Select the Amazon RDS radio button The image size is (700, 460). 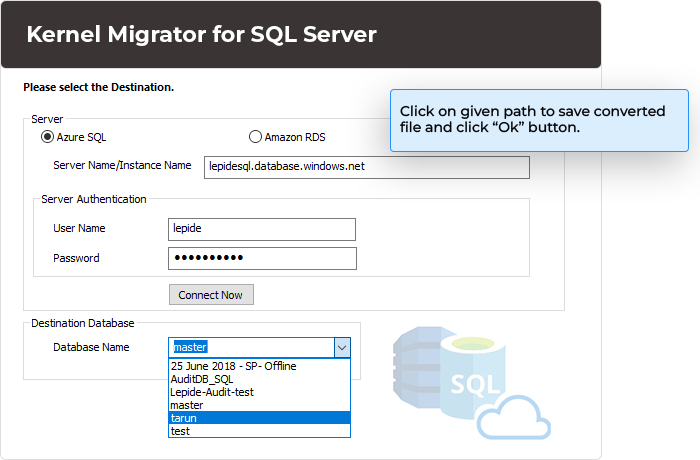(255, 137)
